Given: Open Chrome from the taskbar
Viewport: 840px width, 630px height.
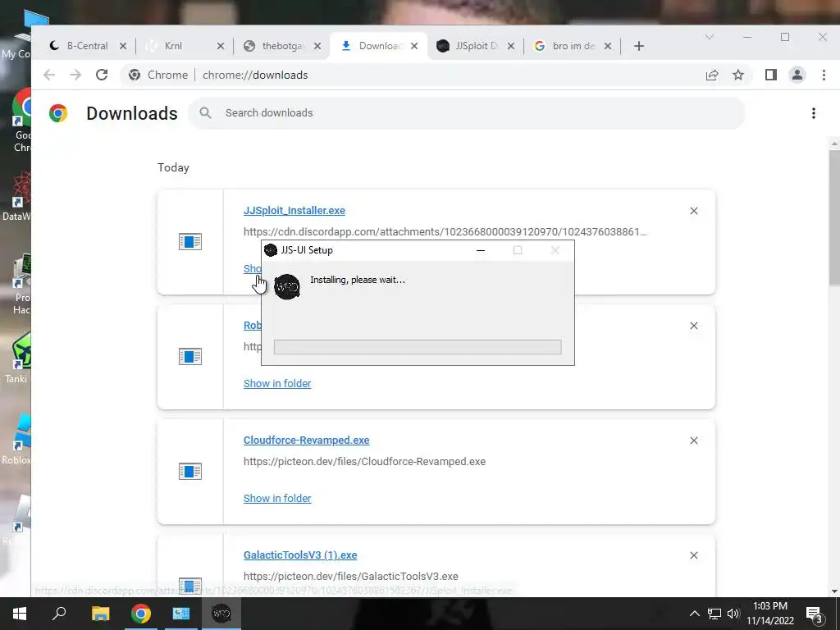Looking at the screenshot, I should coord(141,614).
